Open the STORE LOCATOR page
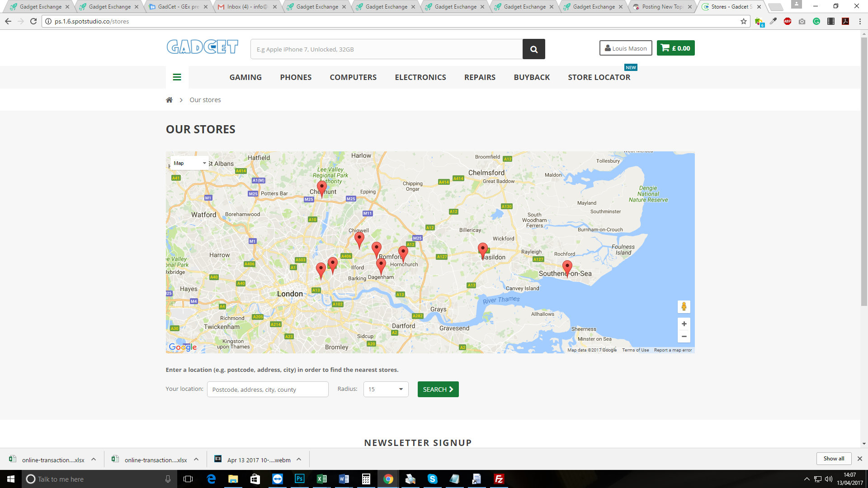 tap(599, 77)
